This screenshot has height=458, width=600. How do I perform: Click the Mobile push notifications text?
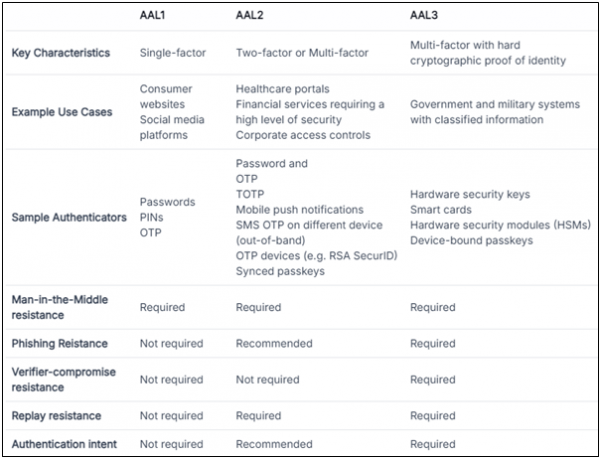(x=299, y=209)
